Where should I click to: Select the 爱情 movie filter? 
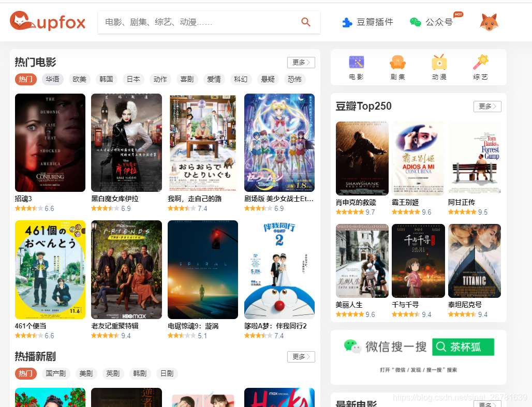click(214, 79)
